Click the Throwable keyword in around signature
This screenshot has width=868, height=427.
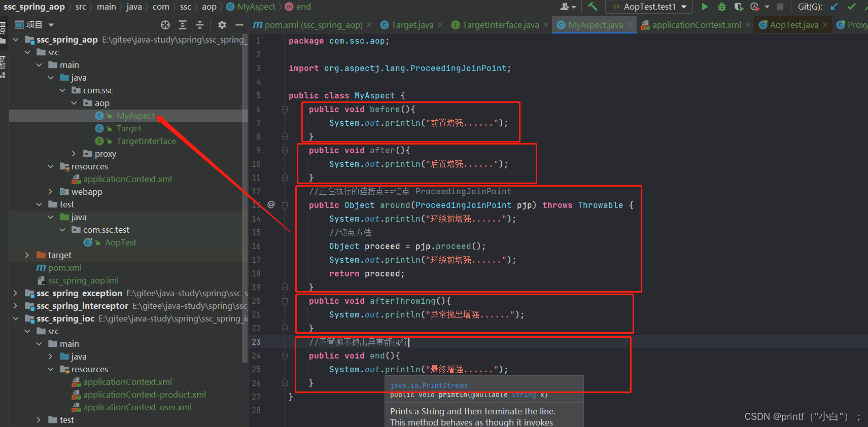pos(600,205)
